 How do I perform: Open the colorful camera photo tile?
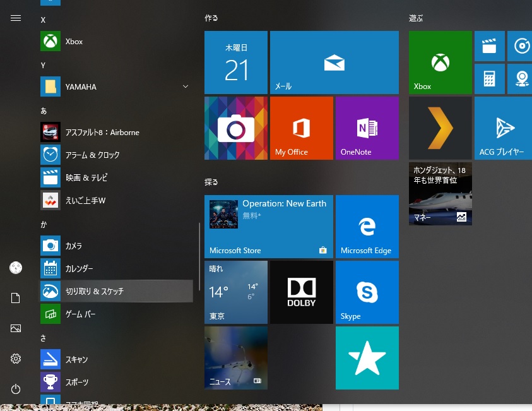click(236, 128)
